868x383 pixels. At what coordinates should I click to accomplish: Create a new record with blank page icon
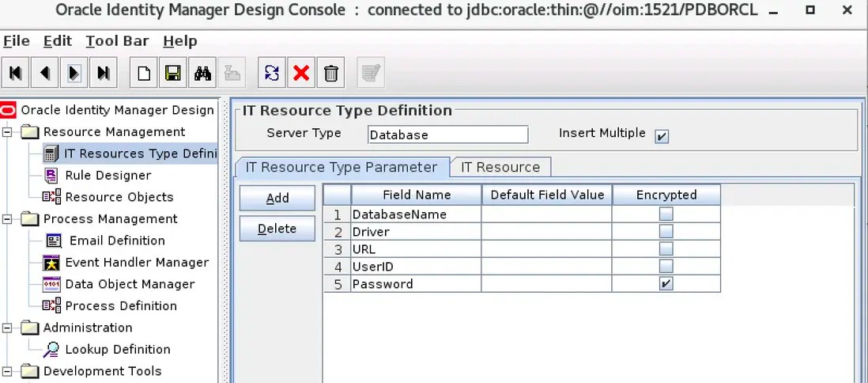click(x=144, y=73)
